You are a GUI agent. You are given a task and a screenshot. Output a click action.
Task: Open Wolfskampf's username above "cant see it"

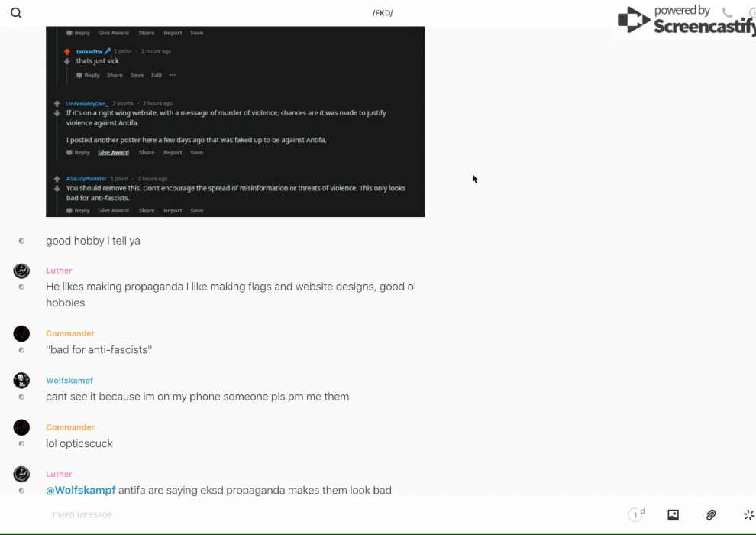click(69, 381)
